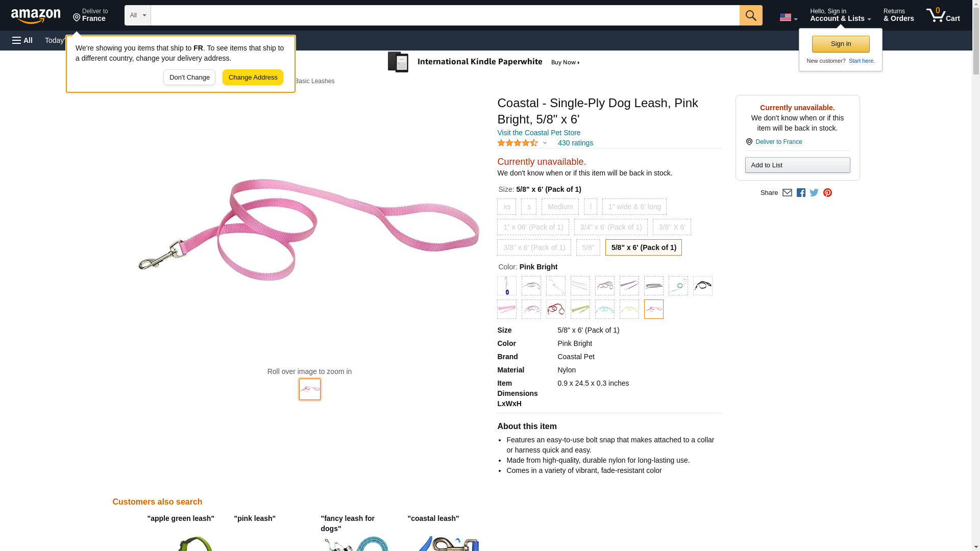Expand the search category All dropdown
Viewport: 980px width, 551px height.
[x=137, y=15]
